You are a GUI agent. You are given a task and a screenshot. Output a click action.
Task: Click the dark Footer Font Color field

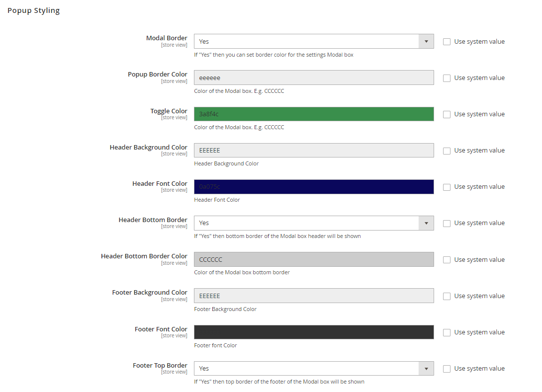click(313, 332)
